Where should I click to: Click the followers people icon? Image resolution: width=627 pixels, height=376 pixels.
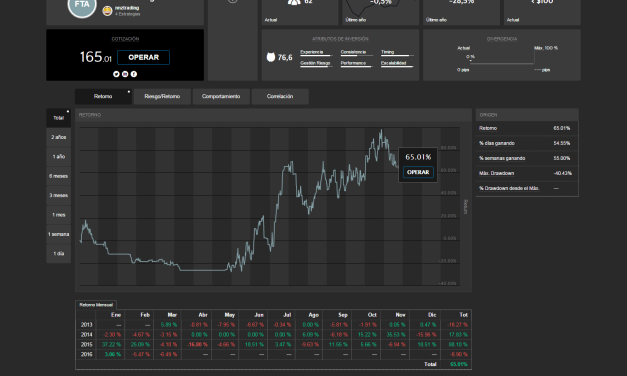click(x=294, y=2)
